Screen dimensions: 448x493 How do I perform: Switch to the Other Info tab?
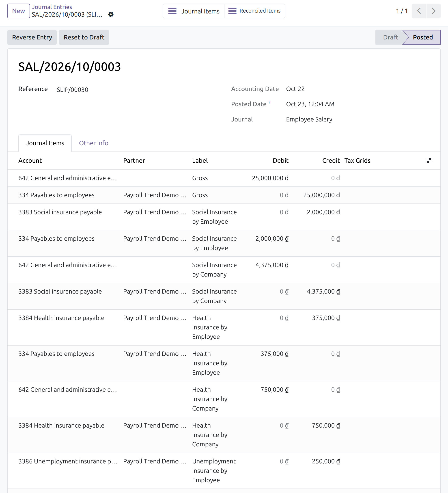[x=94, y=143]
